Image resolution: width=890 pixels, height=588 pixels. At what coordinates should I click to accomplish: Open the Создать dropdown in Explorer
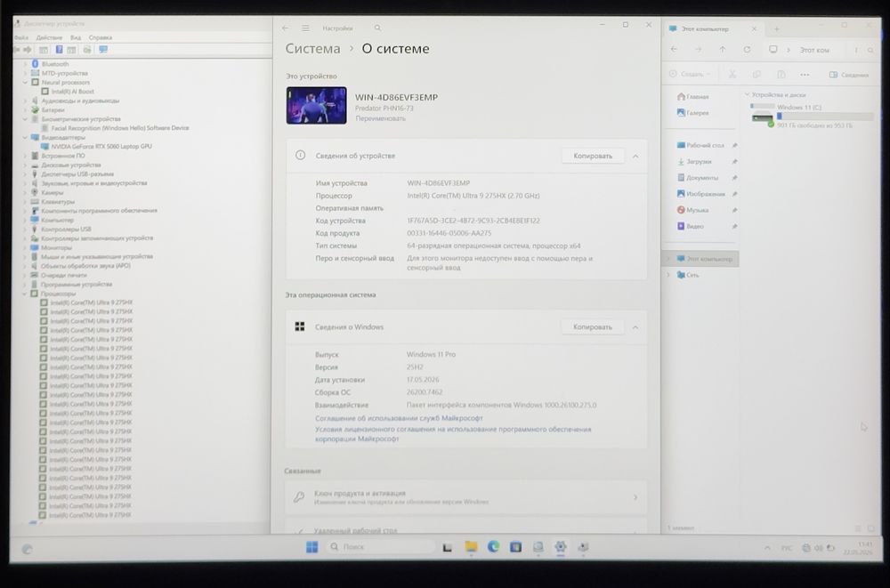tap(689, 75)
